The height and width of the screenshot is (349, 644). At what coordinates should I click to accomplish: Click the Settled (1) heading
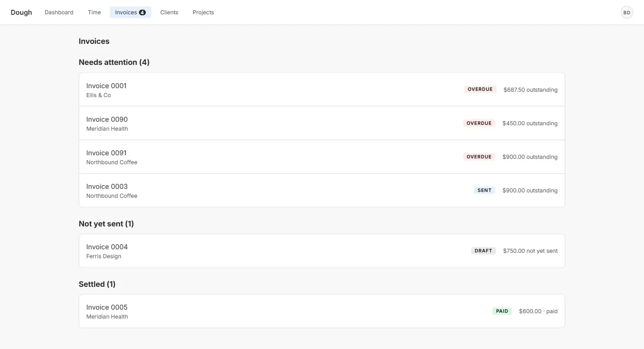tap(97, 284)
